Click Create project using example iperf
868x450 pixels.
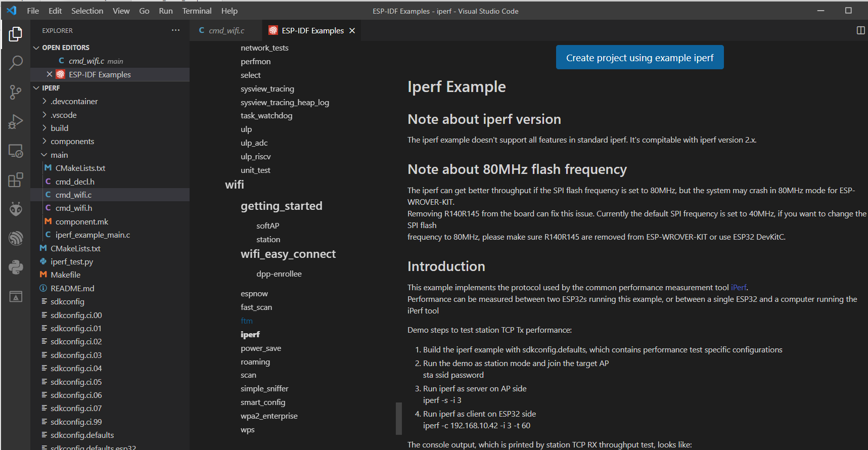coord(639,58)
